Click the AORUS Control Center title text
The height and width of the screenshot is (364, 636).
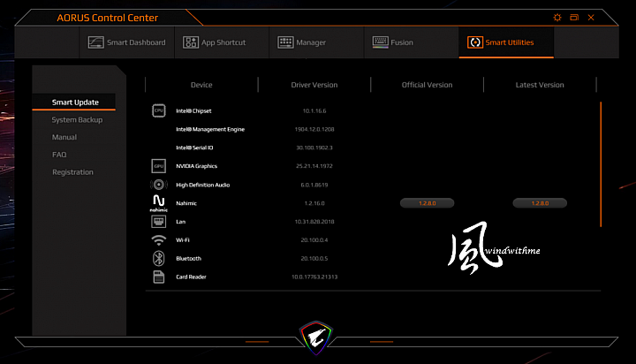(107, 18)
